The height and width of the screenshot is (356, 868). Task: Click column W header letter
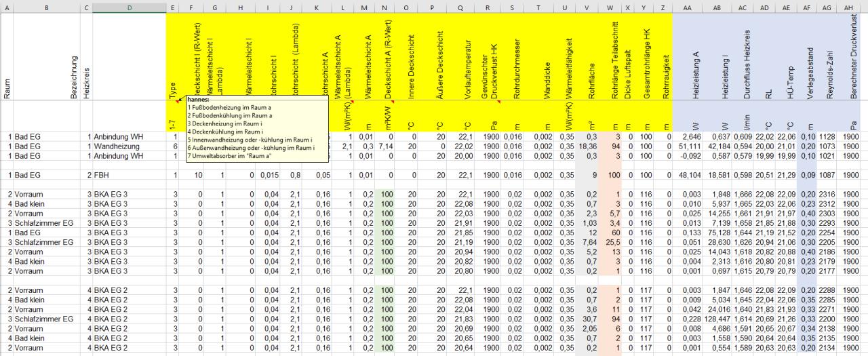(x=610, y=7)
